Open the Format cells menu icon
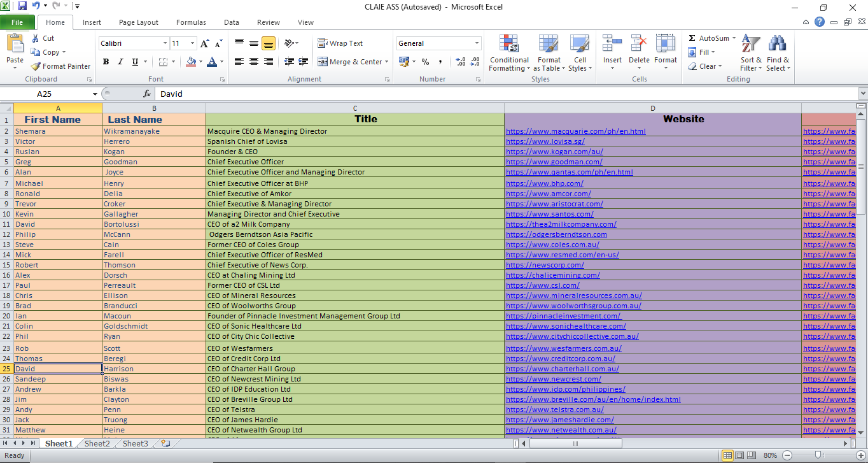868x463 pixels. point(666,43)
